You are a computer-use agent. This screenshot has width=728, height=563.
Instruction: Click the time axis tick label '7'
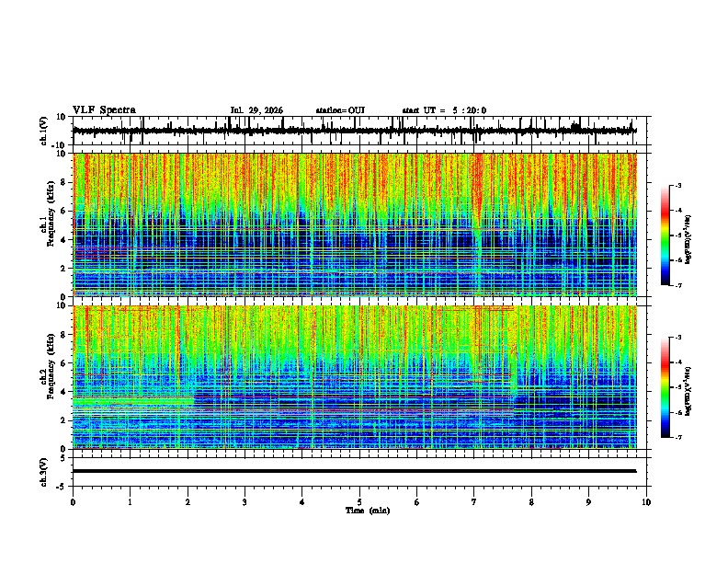pyautogui.click(x=474, y=502)
